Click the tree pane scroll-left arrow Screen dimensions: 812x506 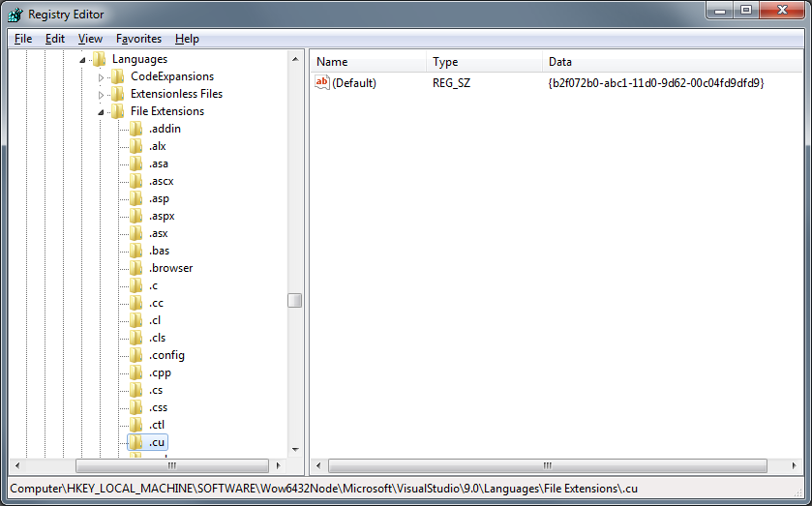[x=17, y=465]
